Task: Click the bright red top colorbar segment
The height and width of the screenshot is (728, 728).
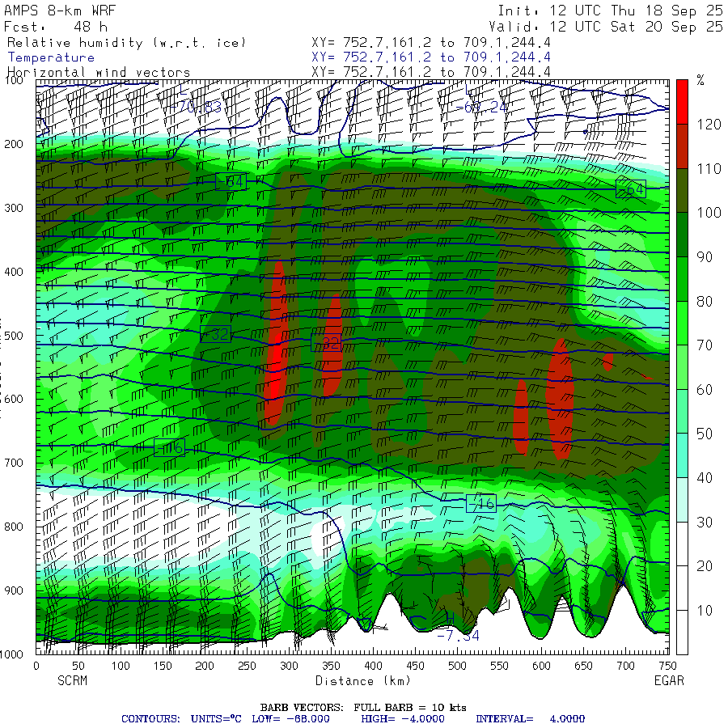Action: tap(682, 102)
